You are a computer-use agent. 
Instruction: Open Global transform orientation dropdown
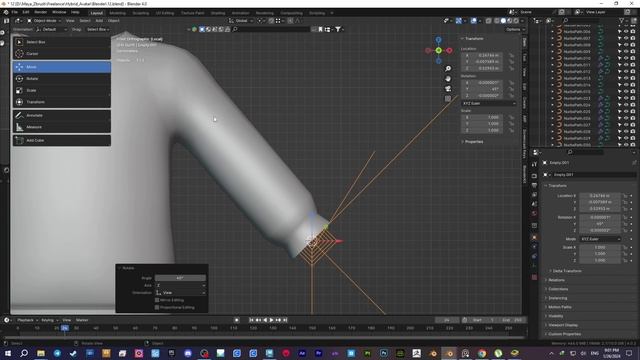[241, 20]
